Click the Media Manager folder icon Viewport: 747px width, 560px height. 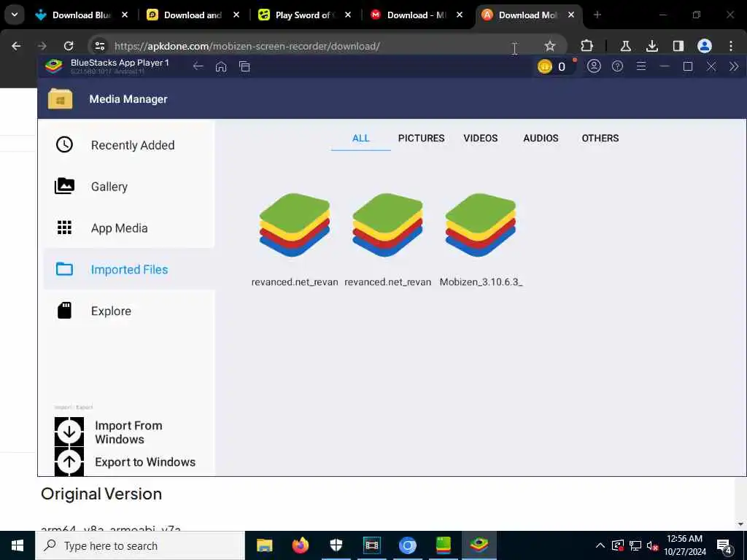(x=60, y=99)
